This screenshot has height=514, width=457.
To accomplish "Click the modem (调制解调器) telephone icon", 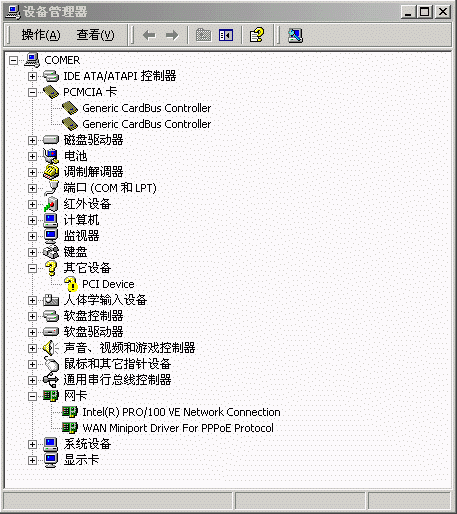I will click(51, 172).
